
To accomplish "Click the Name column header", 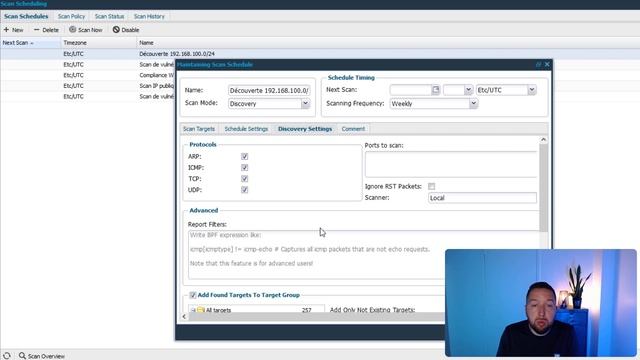I will pos(388,42).
